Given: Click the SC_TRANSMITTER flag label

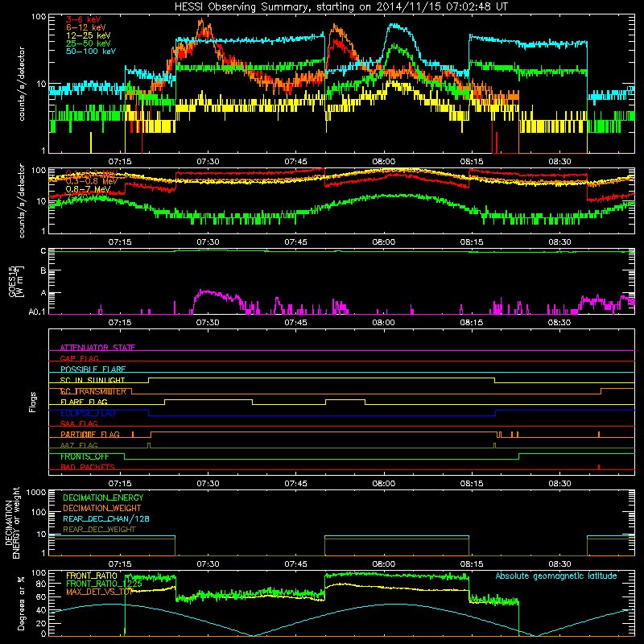Looking at the screenshot, I should pos(93,391).
